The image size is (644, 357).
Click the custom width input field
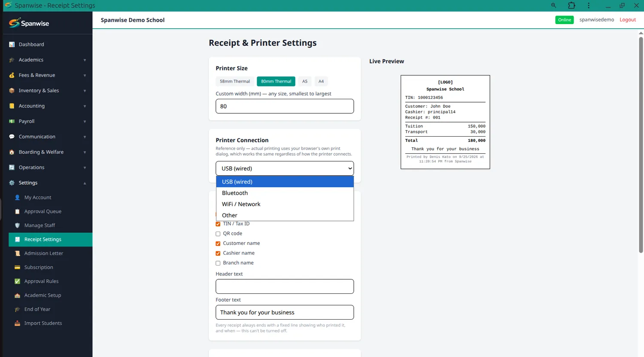tap(285, 106)
